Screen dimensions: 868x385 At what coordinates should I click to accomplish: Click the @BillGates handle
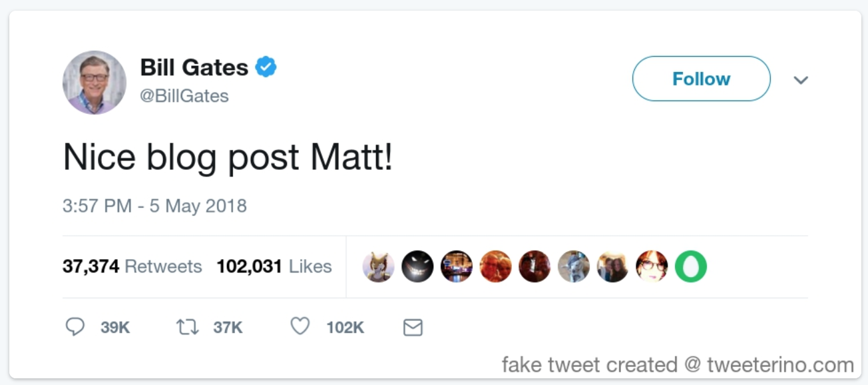click(x=184, y=96)
